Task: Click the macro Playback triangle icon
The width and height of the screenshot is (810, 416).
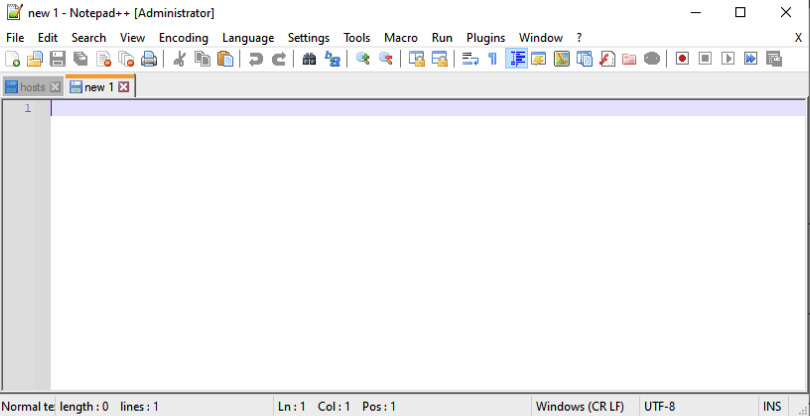Action: pyautogui.click(x=728, y=59)
